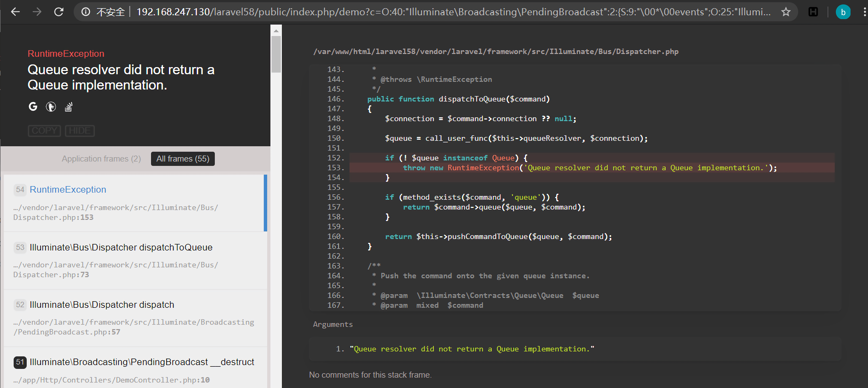Search the error on Stack Overflow icon
Viewport: 868px width, 388px height.
click(x=68, y=107)
